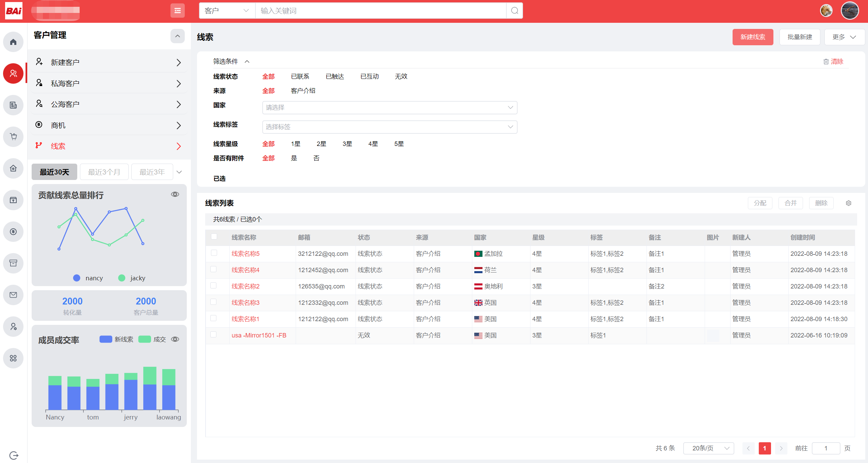Click the logout icon at sidebar bottom

pos(14,455)
